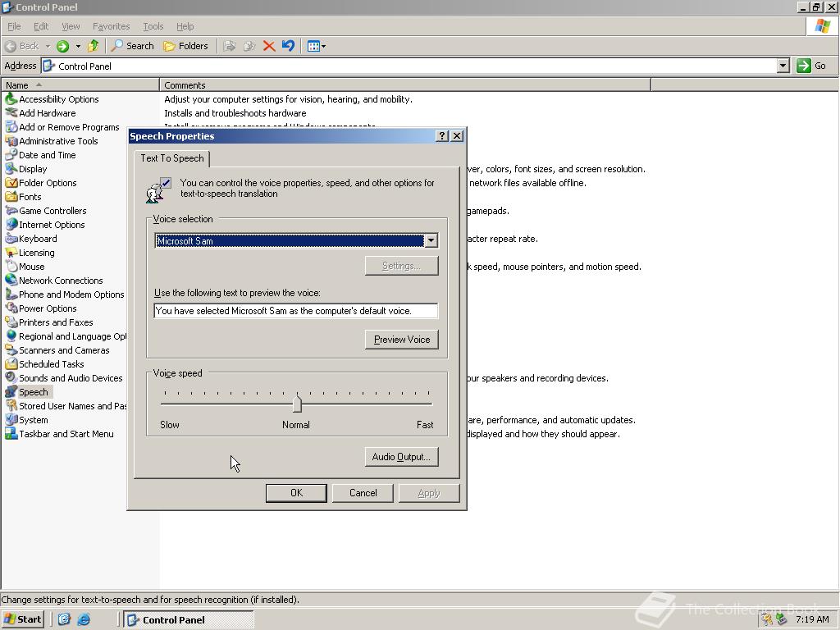
Task: Open Add or Remove Programs icon
Action: pyautogui.click(x=11, y=127)
